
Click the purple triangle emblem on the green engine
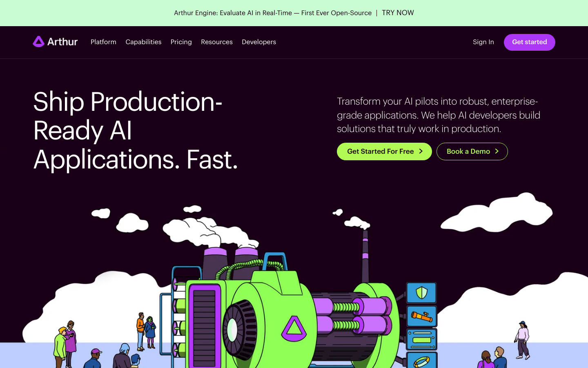(x=294, y=328)
